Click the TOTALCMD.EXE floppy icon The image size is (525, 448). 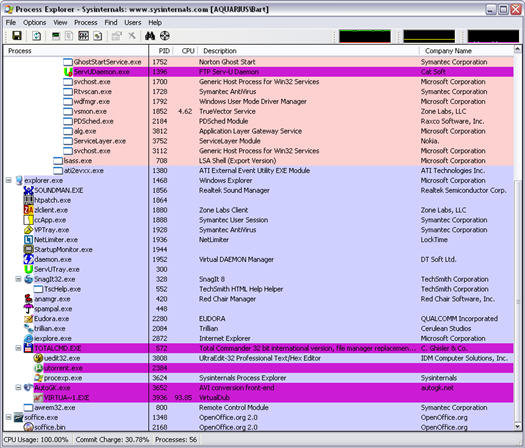tap(28, 348)
